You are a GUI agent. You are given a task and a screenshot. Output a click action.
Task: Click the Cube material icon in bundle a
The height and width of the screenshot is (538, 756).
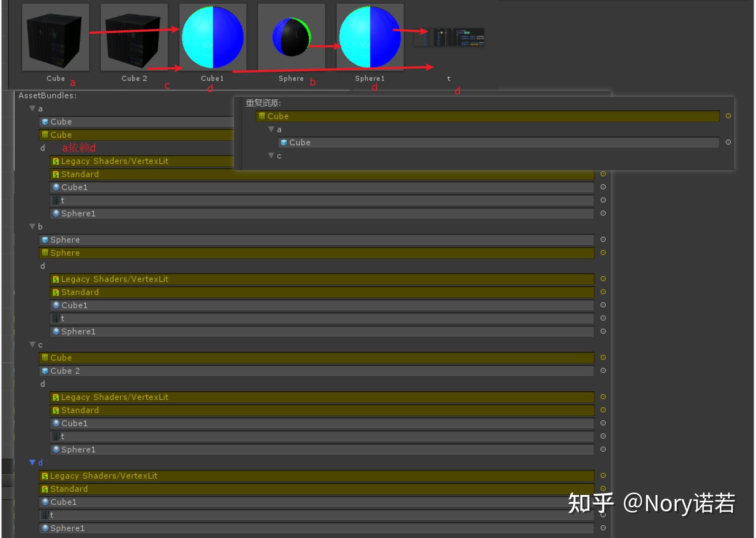coord(45,135)
